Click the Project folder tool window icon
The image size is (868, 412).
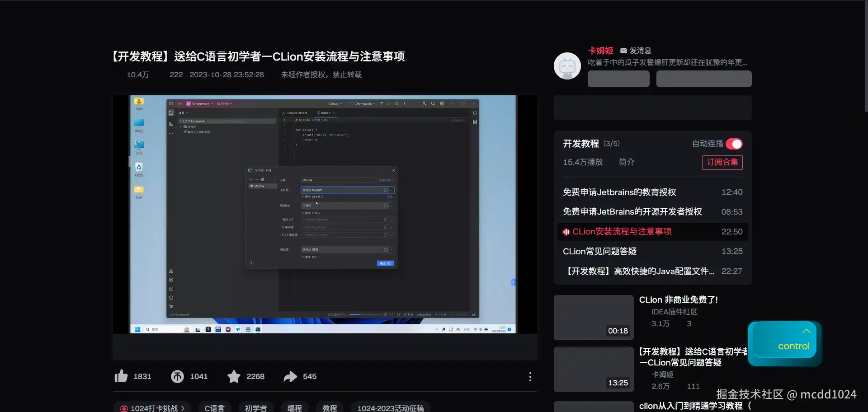171,113
